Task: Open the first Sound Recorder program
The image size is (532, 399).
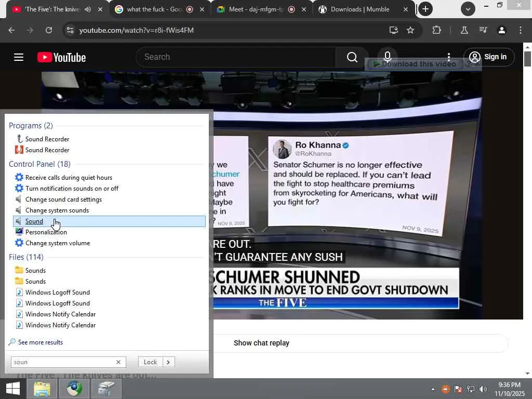Action: (x=47, y=139)
